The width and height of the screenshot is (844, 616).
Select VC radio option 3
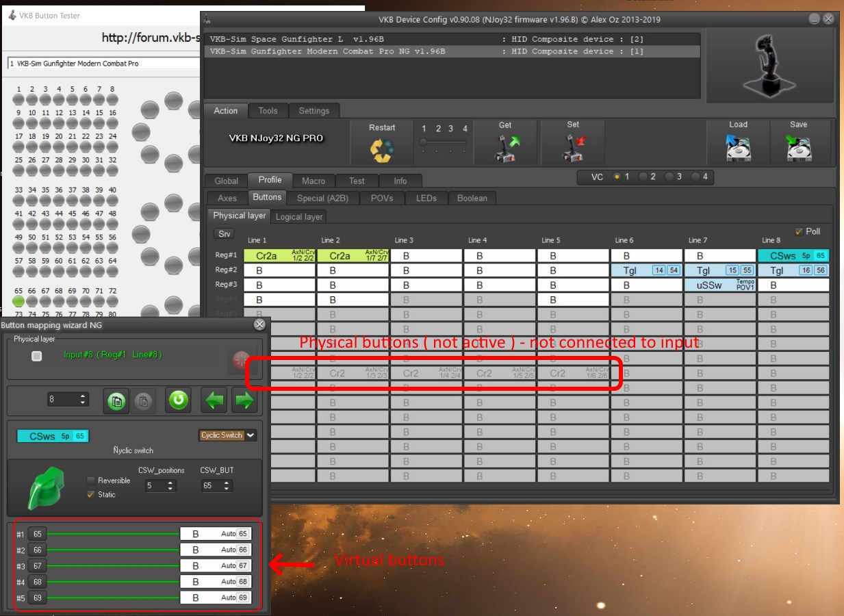click(668, 177)
